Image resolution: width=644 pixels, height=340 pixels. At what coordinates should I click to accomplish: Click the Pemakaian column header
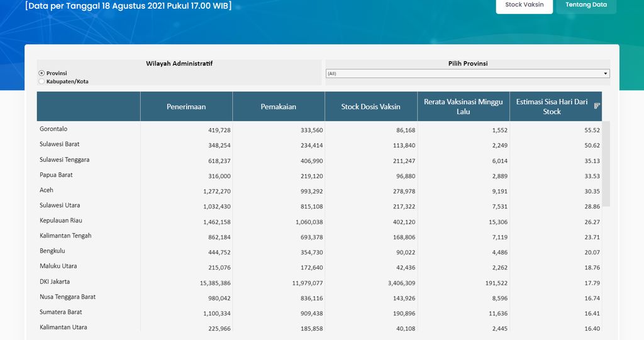(279, 106)
